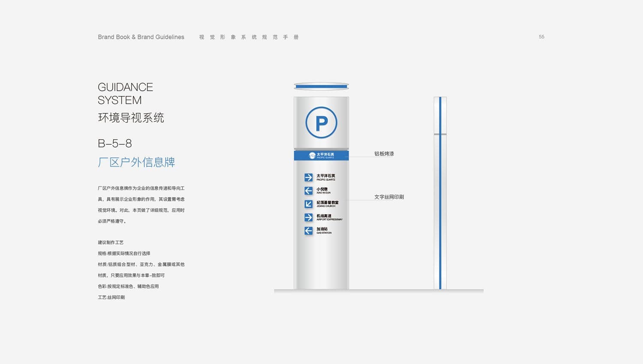Click the left arrow beside Xiao Ni Dun

coord(309,191)
